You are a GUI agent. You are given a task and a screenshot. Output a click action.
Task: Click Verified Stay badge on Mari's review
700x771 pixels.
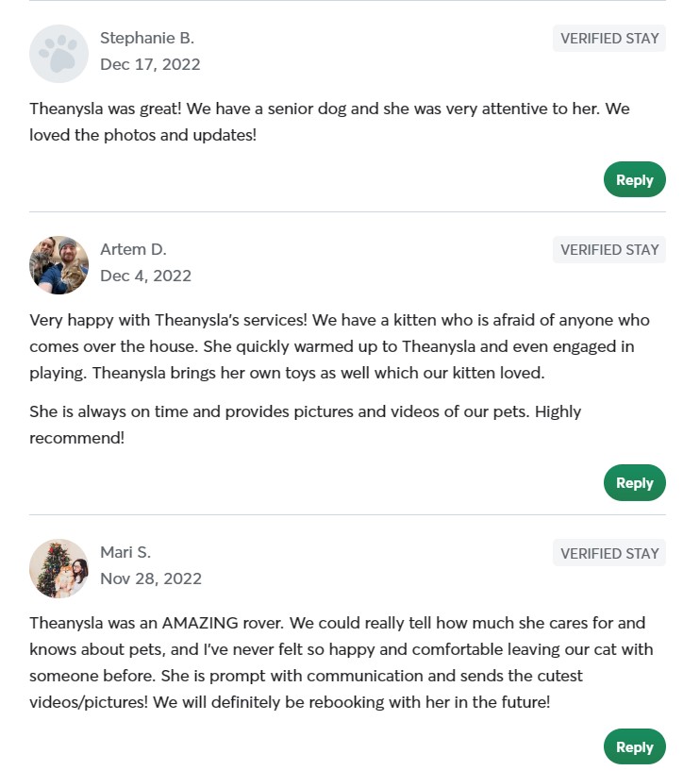pos(608,553)
